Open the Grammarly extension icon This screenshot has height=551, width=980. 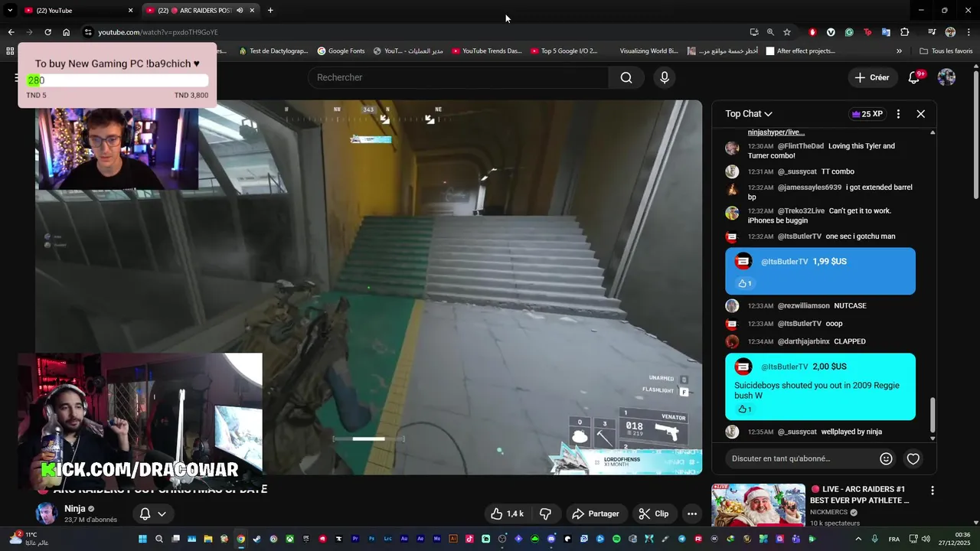[849, 32]
